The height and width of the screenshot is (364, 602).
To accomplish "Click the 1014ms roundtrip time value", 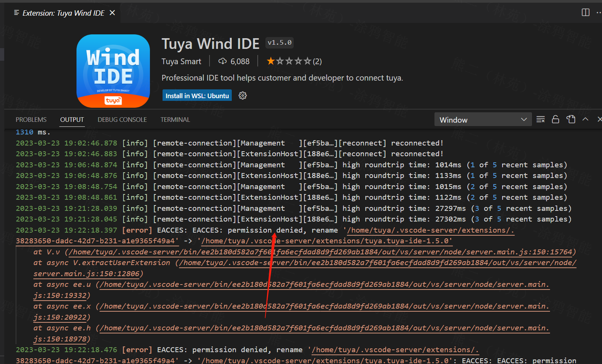I will point(448,165).
